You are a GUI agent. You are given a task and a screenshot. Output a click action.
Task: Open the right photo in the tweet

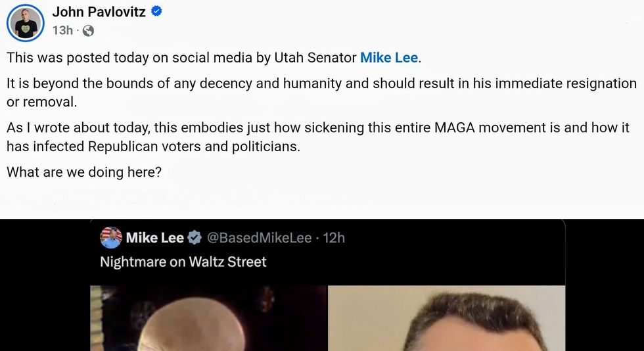click(446, 318)
